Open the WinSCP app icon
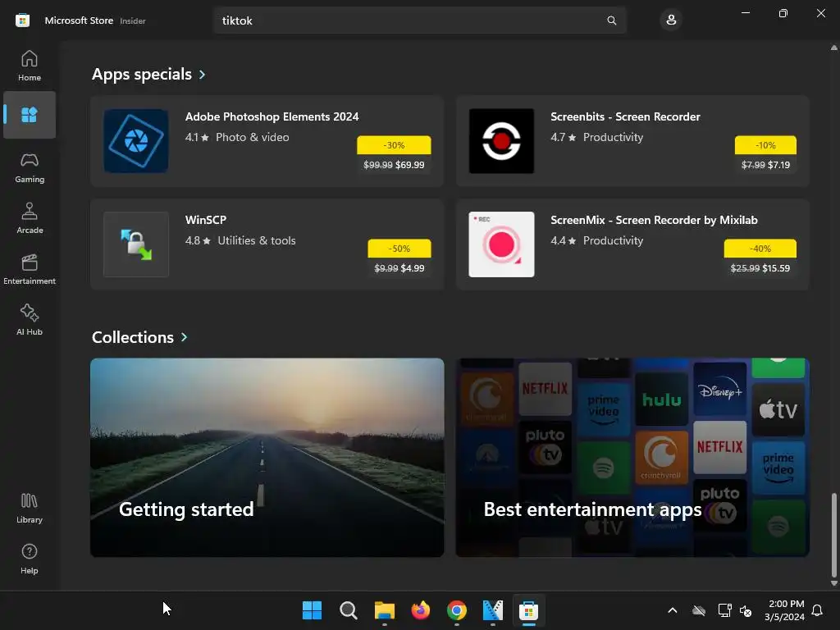Image resolution: width=840 pixels, height=630 pixels. [x=136, y=244]
